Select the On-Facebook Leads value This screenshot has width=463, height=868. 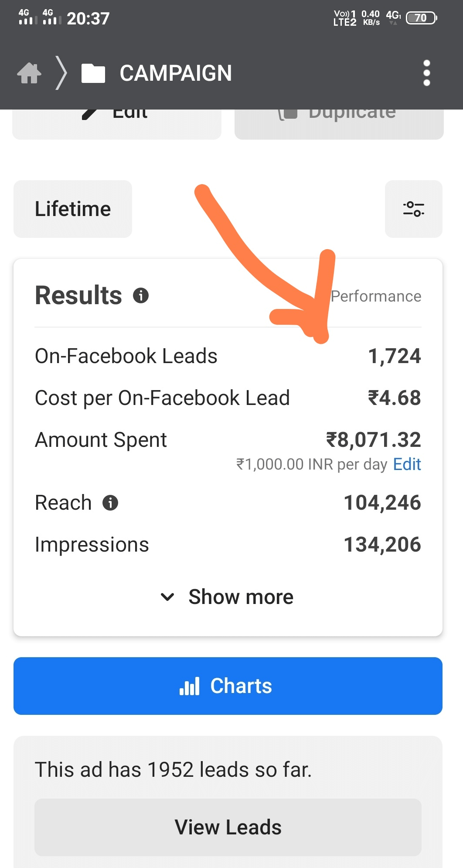pos(395,356)
